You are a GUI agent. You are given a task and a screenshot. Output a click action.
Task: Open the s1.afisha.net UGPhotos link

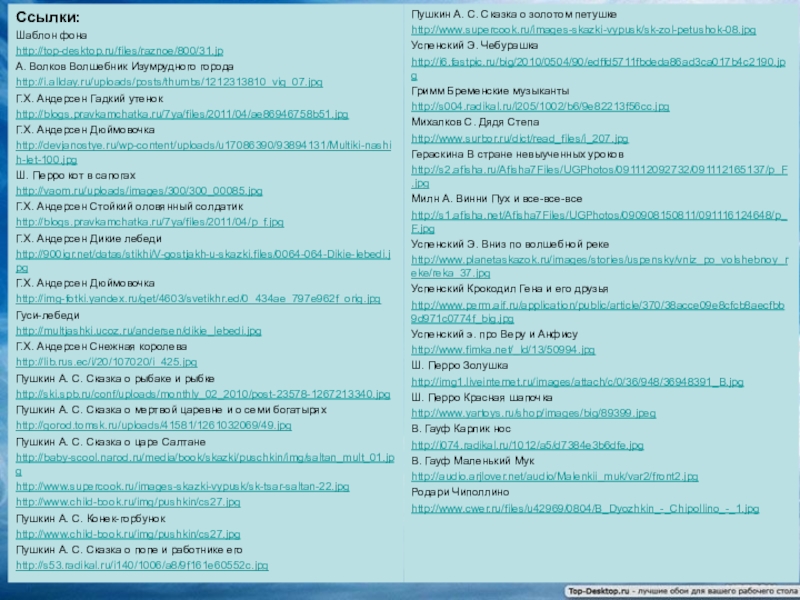click(599, 221)
